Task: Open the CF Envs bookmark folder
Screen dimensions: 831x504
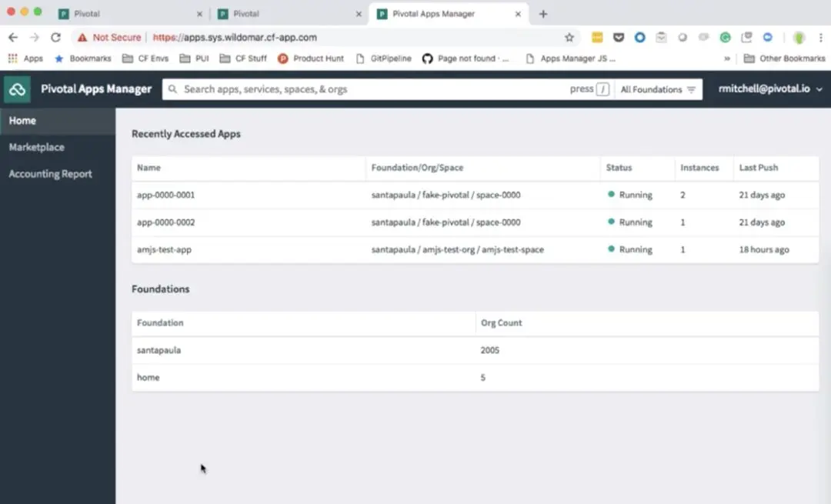Action: point(145,58)
